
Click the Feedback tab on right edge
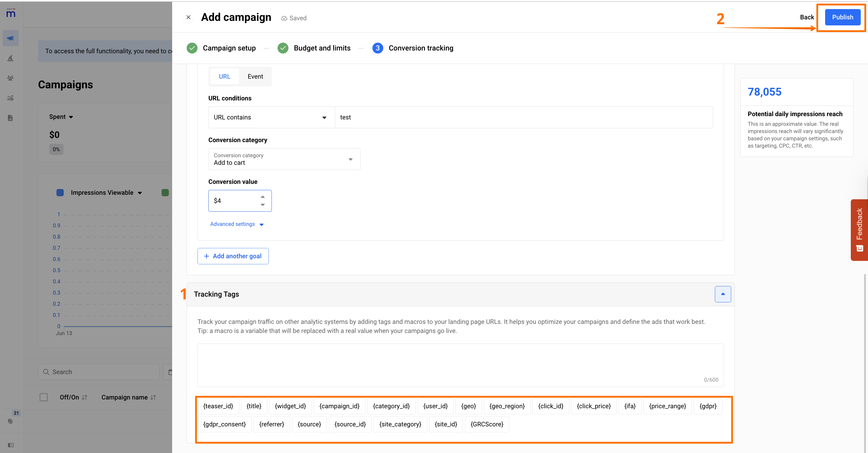coord(859,229)
